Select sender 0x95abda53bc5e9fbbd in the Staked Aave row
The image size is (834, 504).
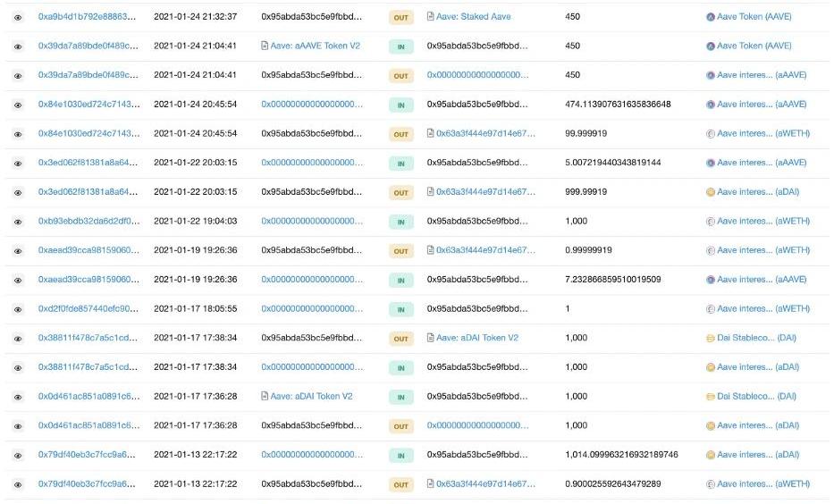312,16
